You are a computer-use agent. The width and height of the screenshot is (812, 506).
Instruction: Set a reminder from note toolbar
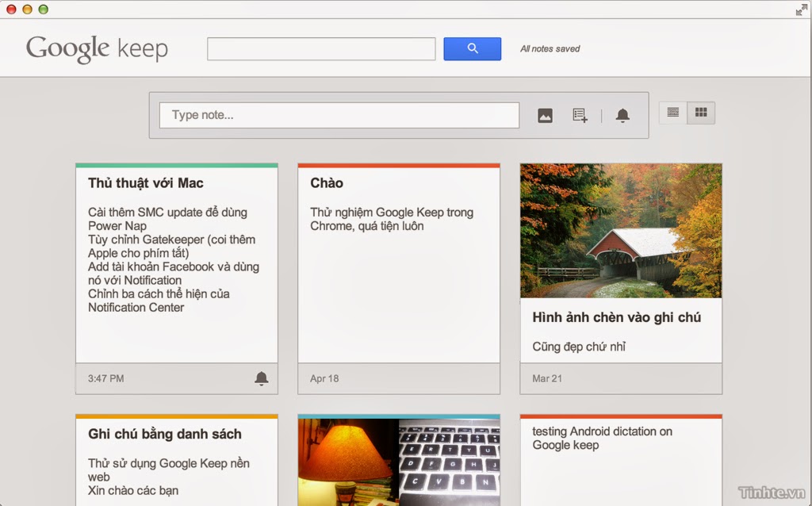(x=622, y=115)
